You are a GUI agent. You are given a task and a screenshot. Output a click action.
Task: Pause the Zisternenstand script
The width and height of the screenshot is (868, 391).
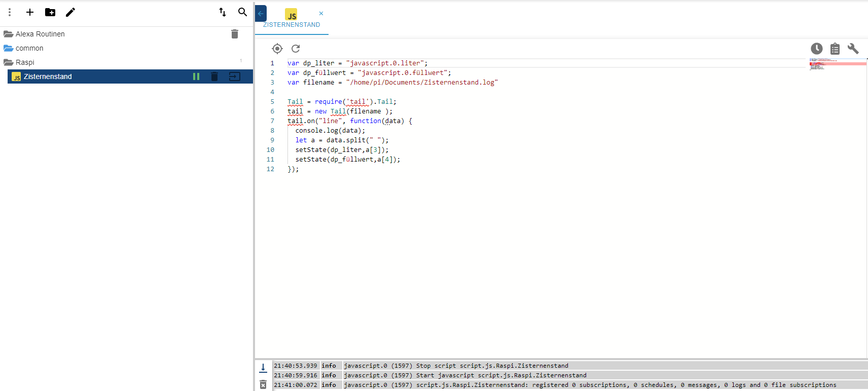(x=196, y=76)
